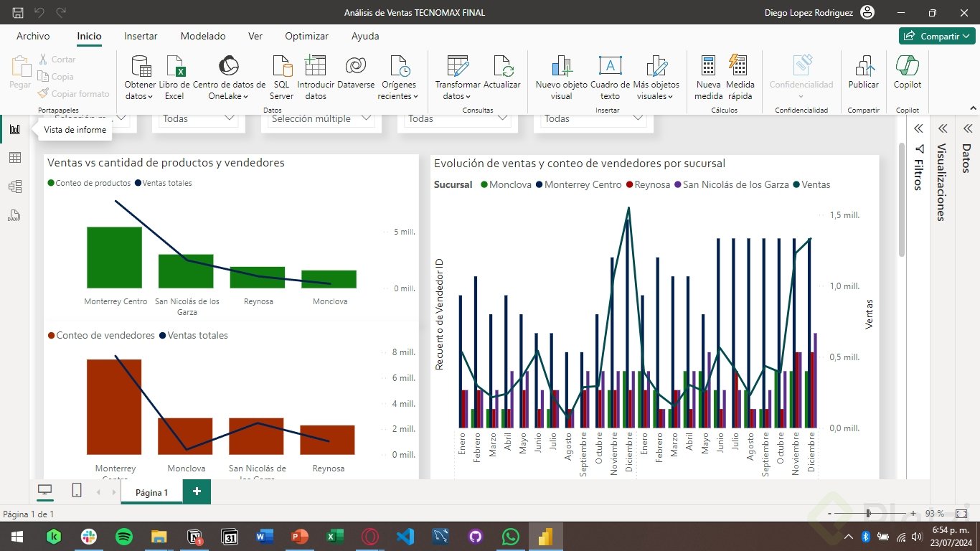Toggle fit to page button in status bar
This screenshot has width=980, height=551.
pos(961,514)
